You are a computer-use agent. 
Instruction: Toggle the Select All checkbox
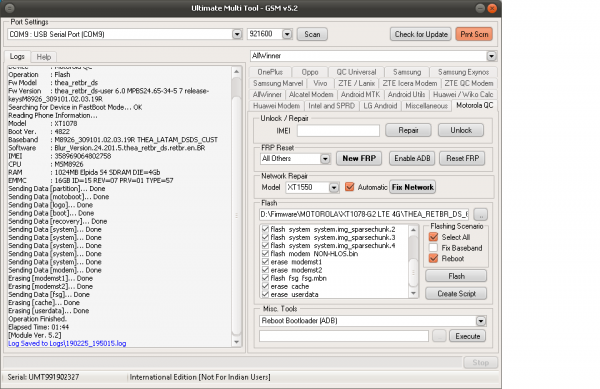tap(433, 237)
